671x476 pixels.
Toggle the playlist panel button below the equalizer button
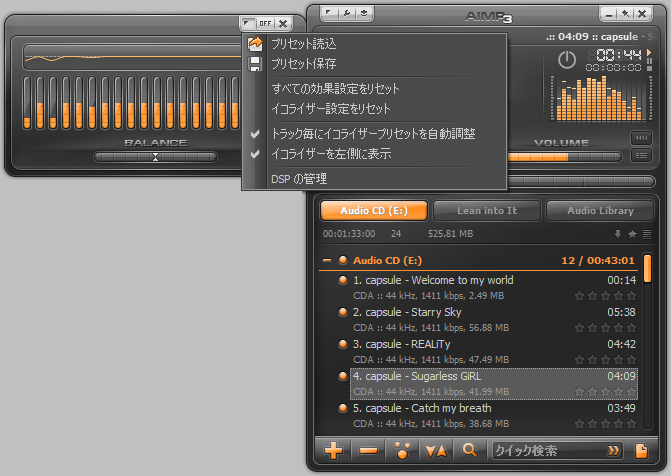point(641,155)
